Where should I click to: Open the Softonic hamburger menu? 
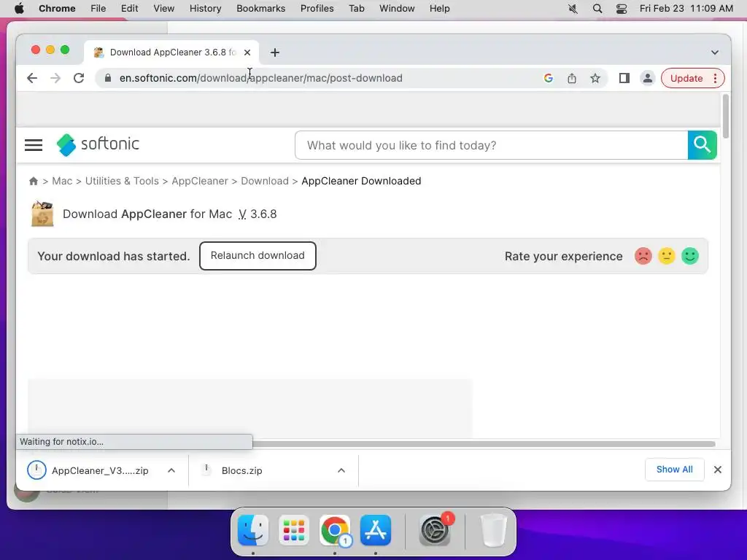tap(34, 145)
